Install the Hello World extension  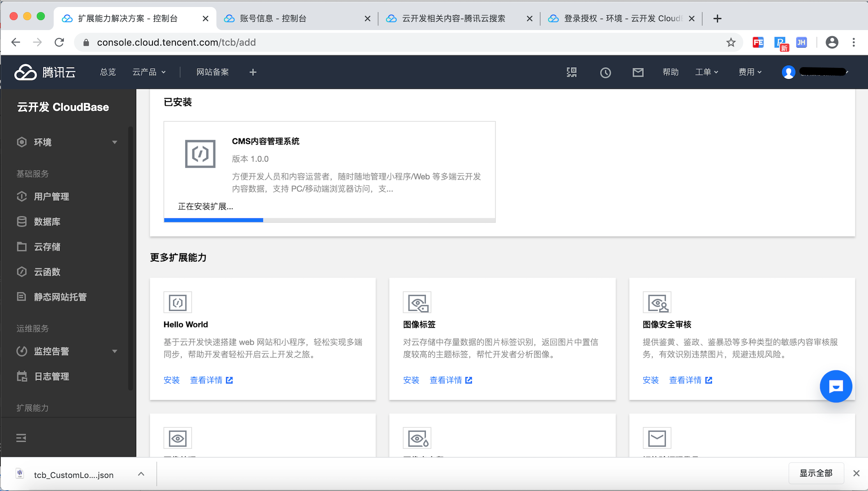(172, 380)
